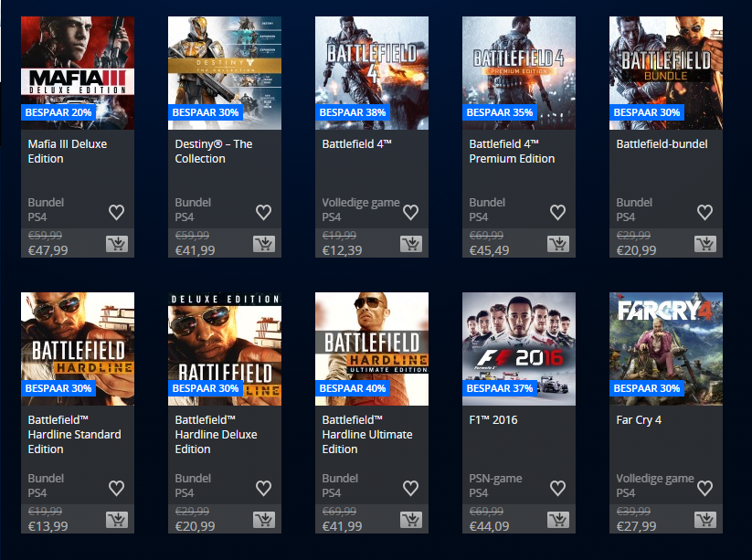Click cart icon for Battlefield 4 at €12,39
This screenshot has width=752, height=560.
point(410,244)
